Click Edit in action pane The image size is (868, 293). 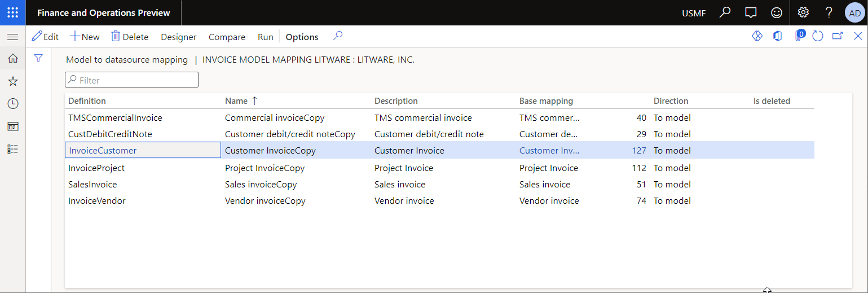click(45, 37)
